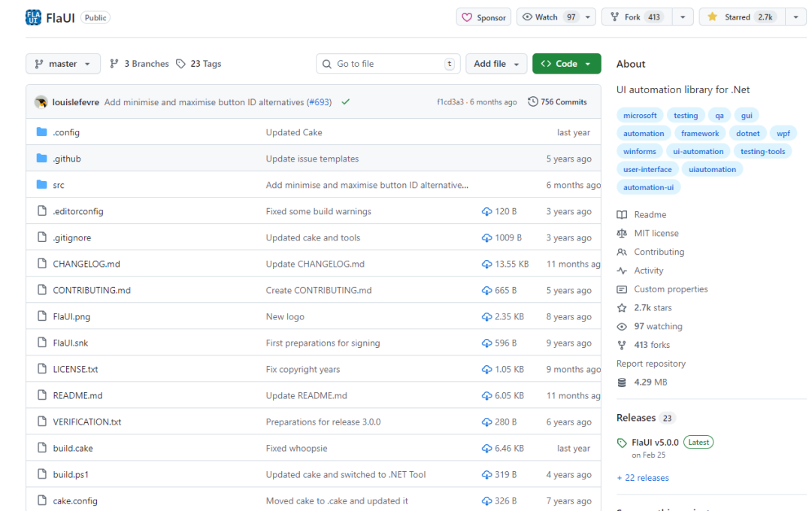Viewport: 812px width, 511px height.
Task: Fork the FlaUI repository
Action: (635, 17)
